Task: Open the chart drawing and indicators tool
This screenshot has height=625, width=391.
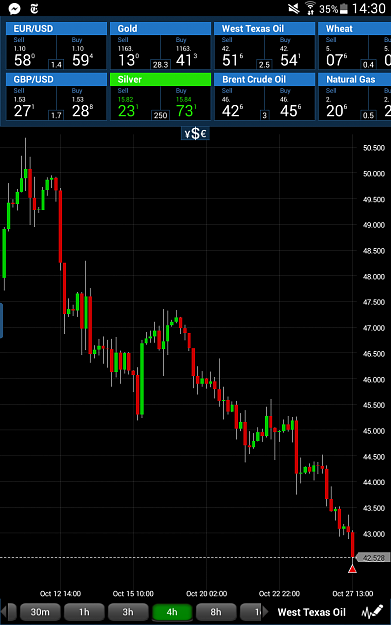Action: 372,612
